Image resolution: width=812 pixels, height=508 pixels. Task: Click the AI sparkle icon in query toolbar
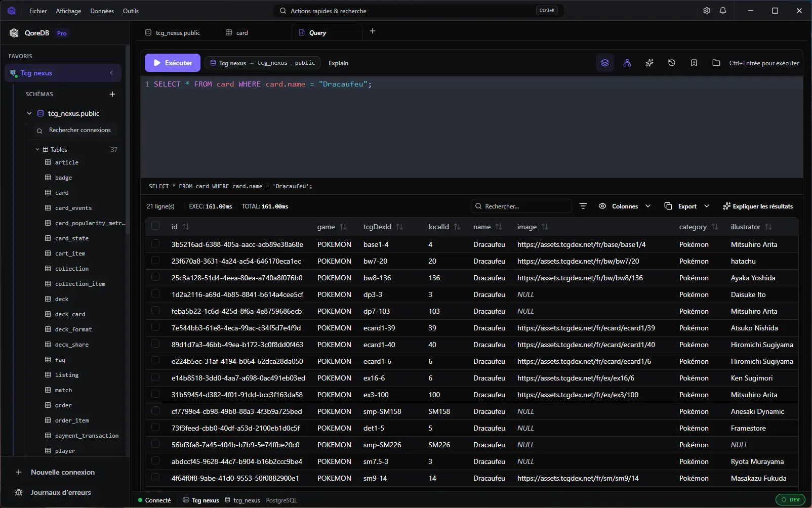click(649, 63)
